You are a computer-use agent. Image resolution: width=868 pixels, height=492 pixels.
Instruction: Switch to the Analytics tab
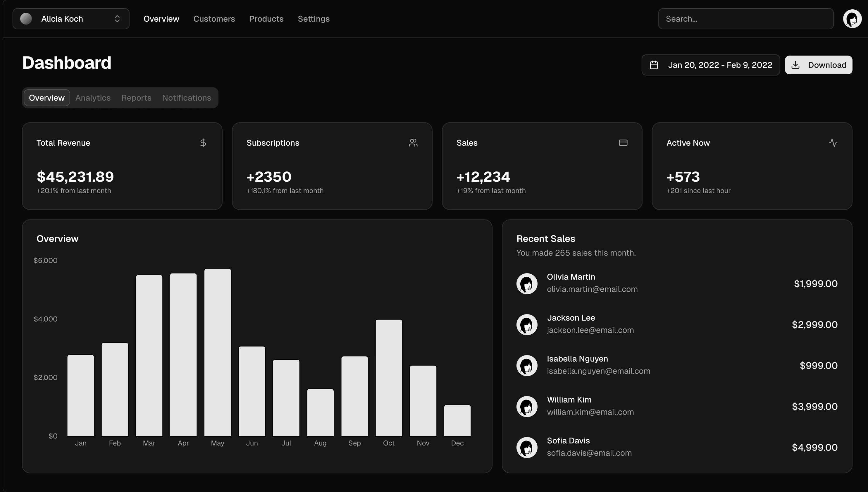pos(92,98)
